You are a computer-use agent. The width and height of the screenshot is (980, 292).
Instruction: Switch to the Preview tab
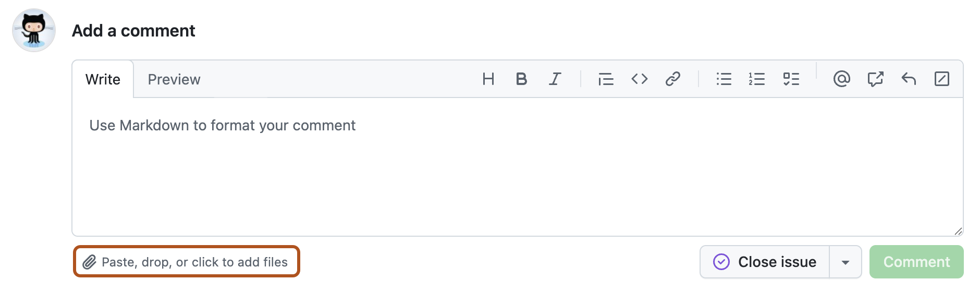pyautogui.click(x=174, y=79)
